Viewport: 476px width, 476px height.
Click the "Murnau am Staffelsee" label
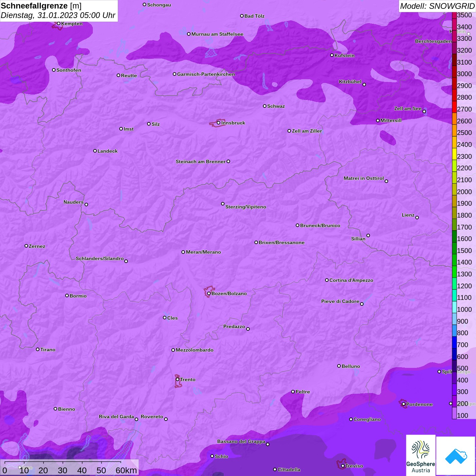(217, 34)
